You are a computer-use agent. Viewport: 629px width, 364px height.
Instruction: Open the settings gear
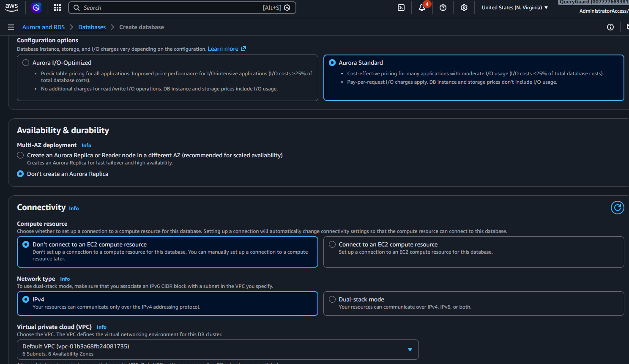point(464,8)
